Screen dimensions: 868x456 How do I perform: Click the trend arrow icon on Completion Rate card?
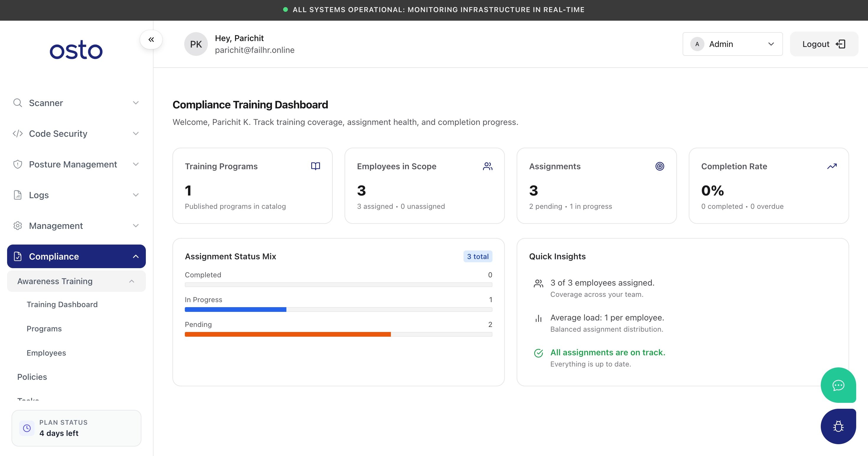click(x=832, y=166)
